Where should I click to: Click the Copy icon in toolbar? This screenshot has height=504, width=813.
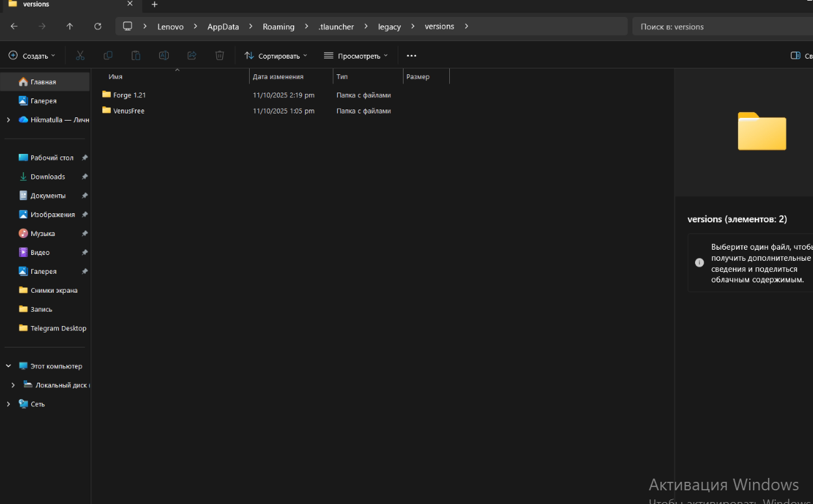[108, 55]
